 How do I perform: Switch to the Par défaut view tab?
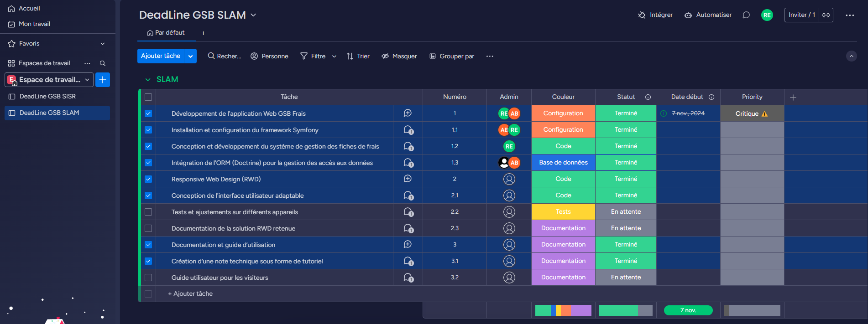(x=166, y=33)
